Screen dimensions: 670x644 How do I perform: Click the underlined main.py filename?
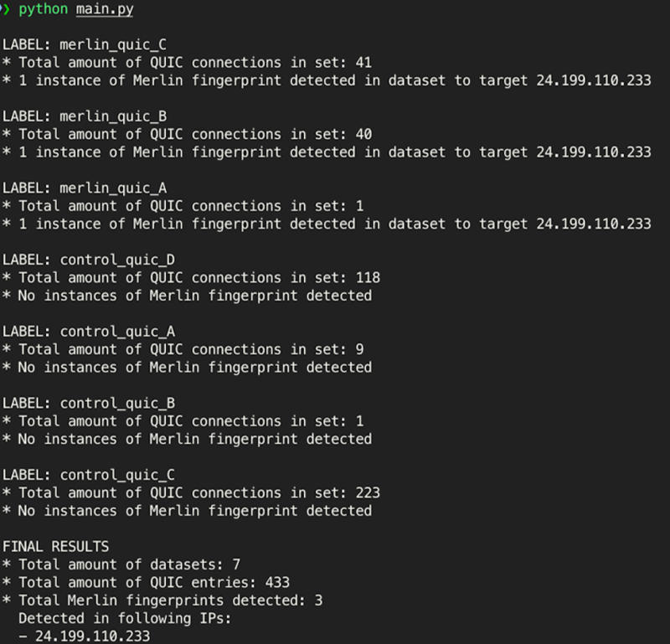[x=105, y=9]
